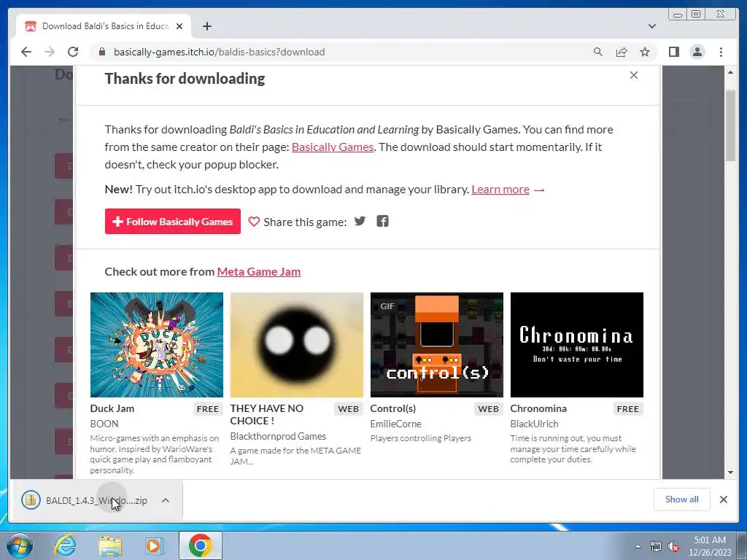Viewport: 747px width, 560px height.
Task: Share the game on Twitter
Action: (360, 221)
